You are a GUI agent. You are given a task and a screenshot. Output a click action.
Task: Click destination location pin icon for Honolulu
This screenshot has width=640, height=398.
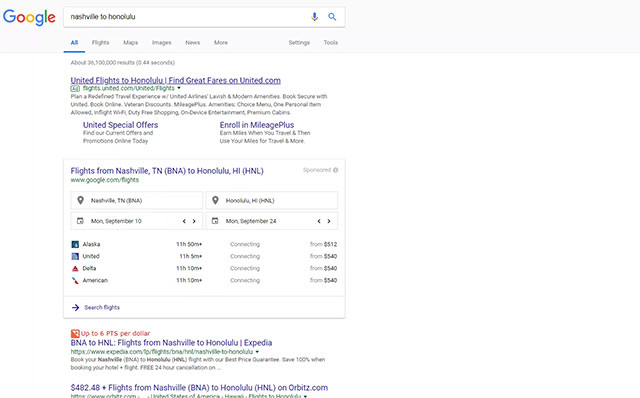coord(215,200)
